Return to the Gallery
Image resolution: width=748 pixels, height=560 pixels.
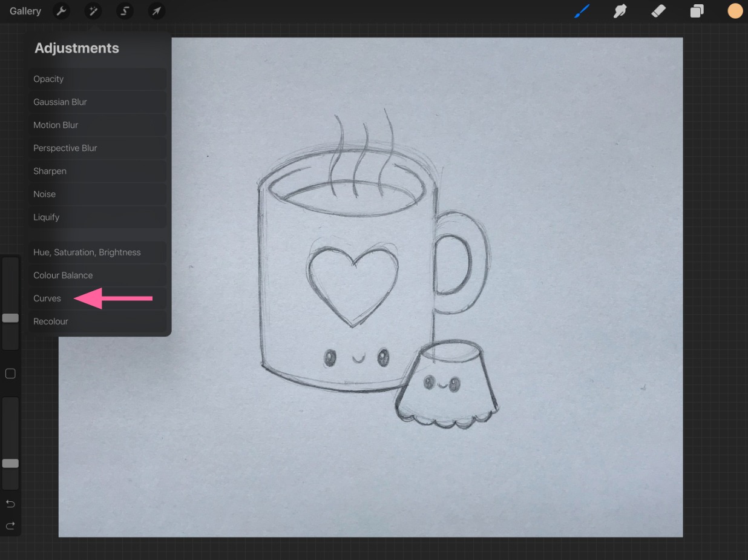pyautogui.click(x=24, y=11)
